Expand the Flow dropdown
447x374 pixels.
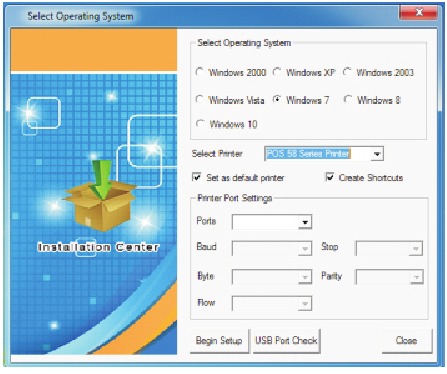pos(305,303)
